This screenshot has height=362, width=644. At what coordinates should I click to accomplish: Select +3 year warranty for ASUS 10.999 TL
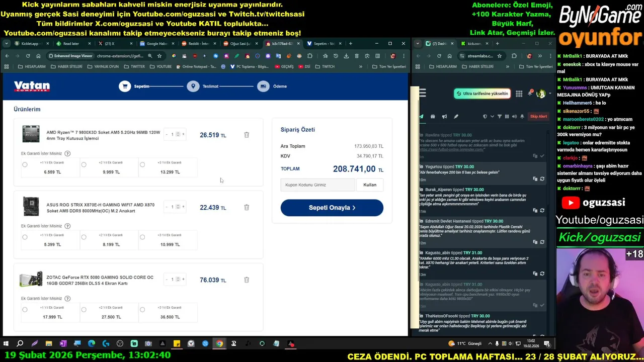[142, 237]
